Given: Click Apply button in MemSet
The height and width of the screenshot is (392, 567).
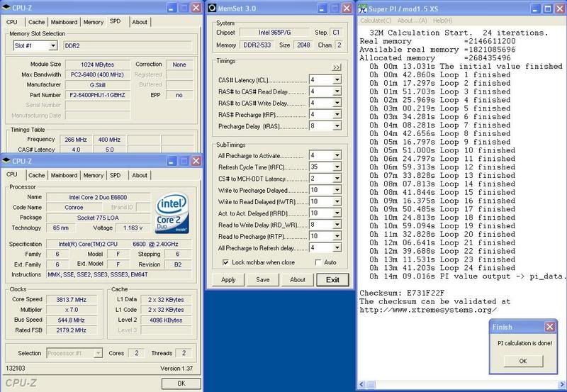Looking at the screenshot, I should 228,279.
